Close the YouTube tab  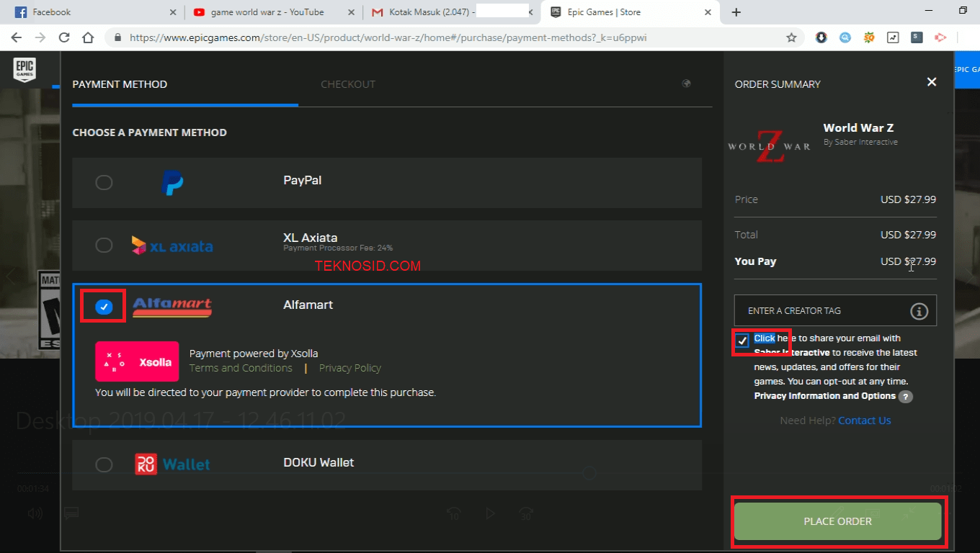click(x=351, y=12)
